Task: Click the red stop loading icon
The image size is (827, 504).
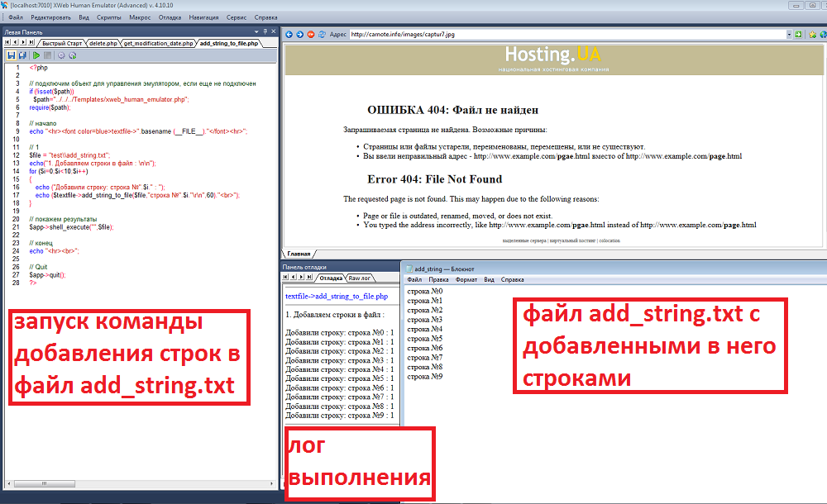Action: [x=311, y=34]
